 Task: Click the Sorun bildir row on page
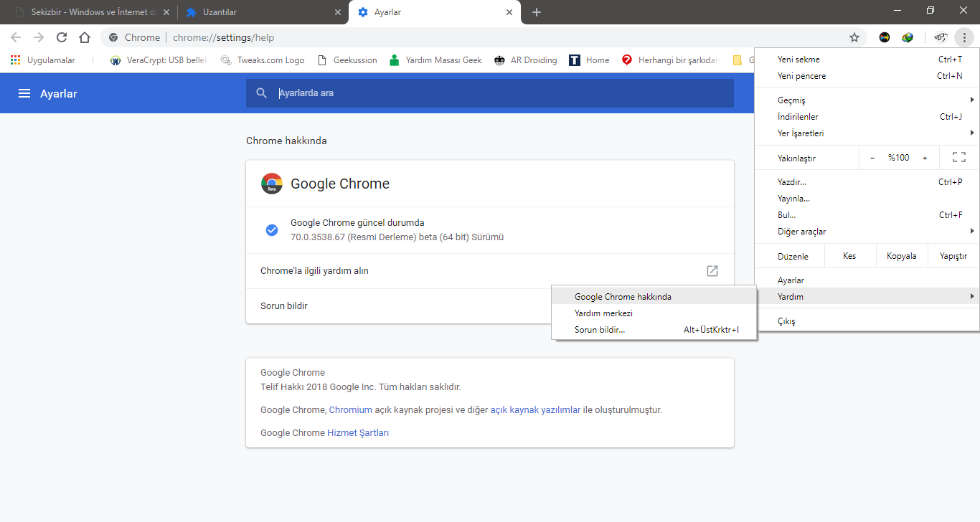(398, 306)
